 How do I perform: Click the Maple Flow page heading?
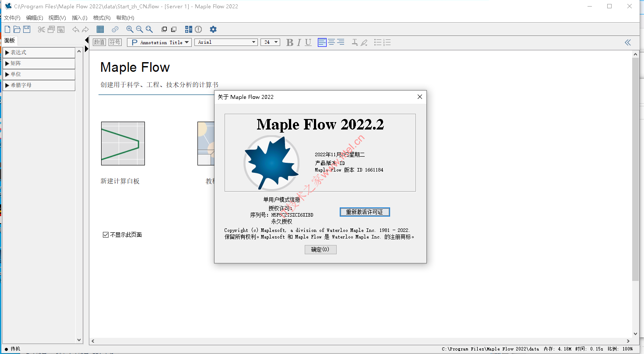(135, 67)
